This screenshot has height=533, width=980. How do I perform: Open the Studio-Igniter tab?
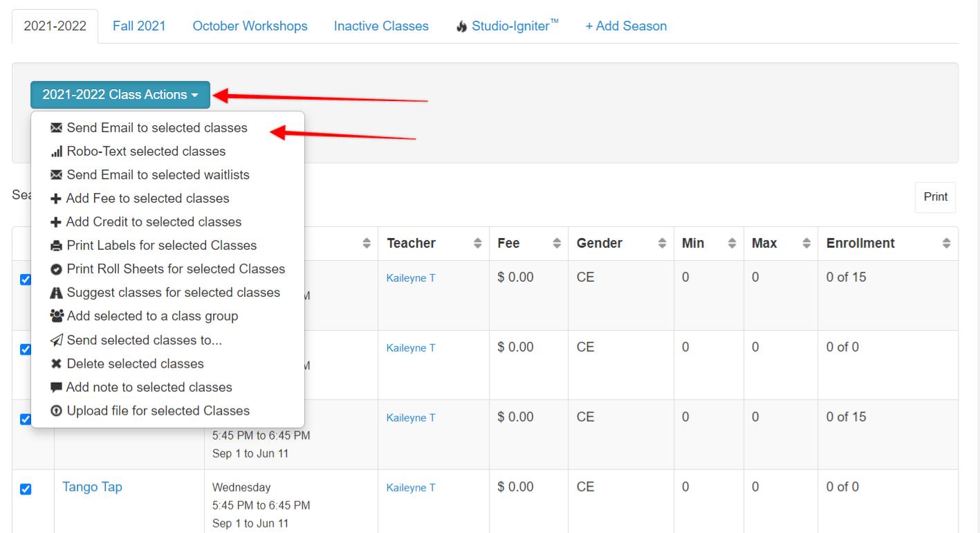click(508, 26)
